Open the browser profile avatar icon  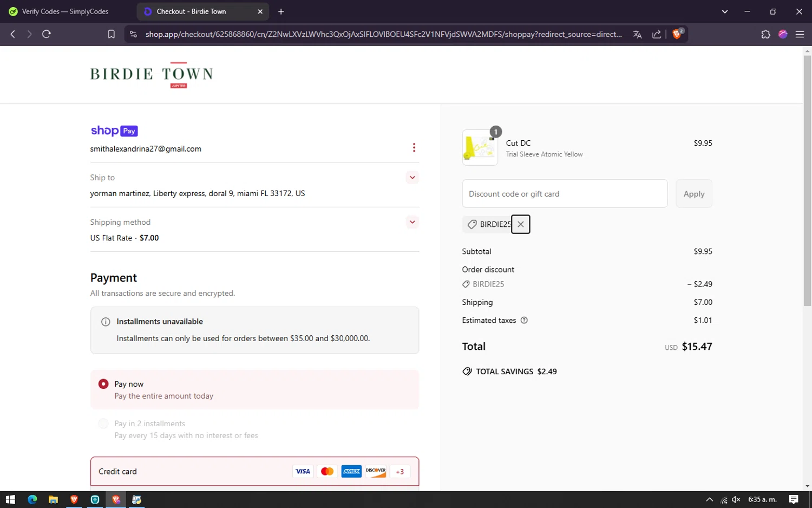coord(783,34)
